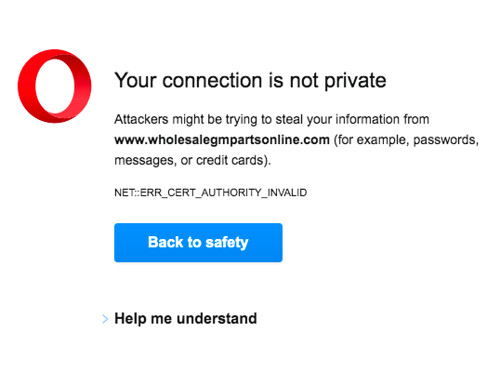Click the red Opera logo
Image resolution: width=500 pixels, height=372 pixels.
click(x=55, y=86)
